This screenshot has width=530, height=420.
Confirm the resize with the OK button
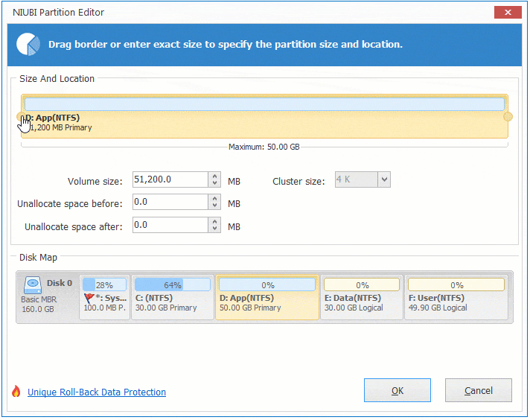397,390
